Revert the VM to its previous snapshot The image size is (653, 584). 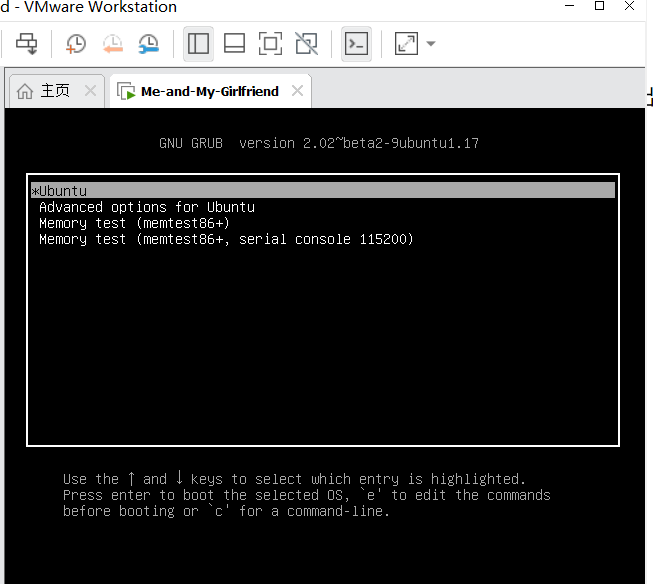112,44
